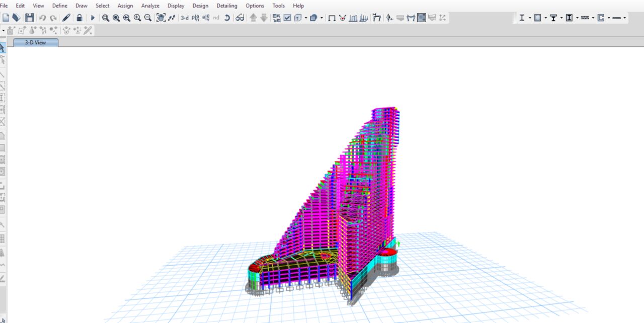This screenshot has width=644, height=323.
Task: Open the Display menu
Action: 176,6
